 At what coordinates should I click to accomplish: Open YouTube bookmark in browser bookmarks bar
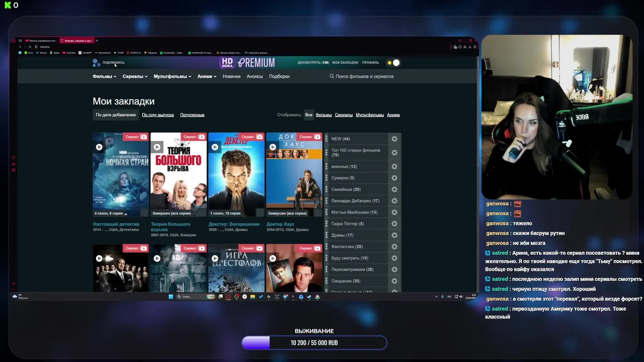click(x=69, y=53)
